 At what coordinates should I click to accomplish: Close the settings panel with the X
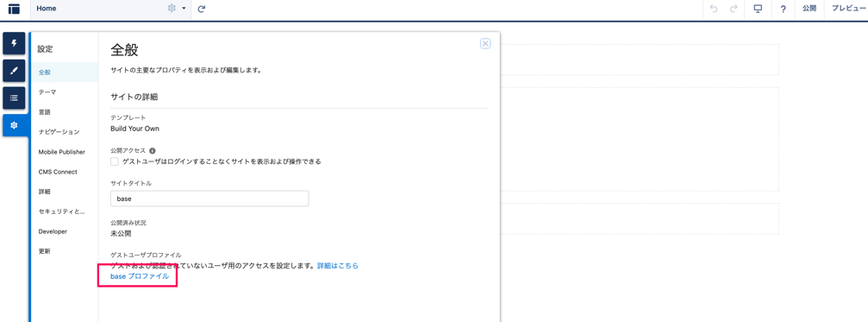(x=485, y=44)
